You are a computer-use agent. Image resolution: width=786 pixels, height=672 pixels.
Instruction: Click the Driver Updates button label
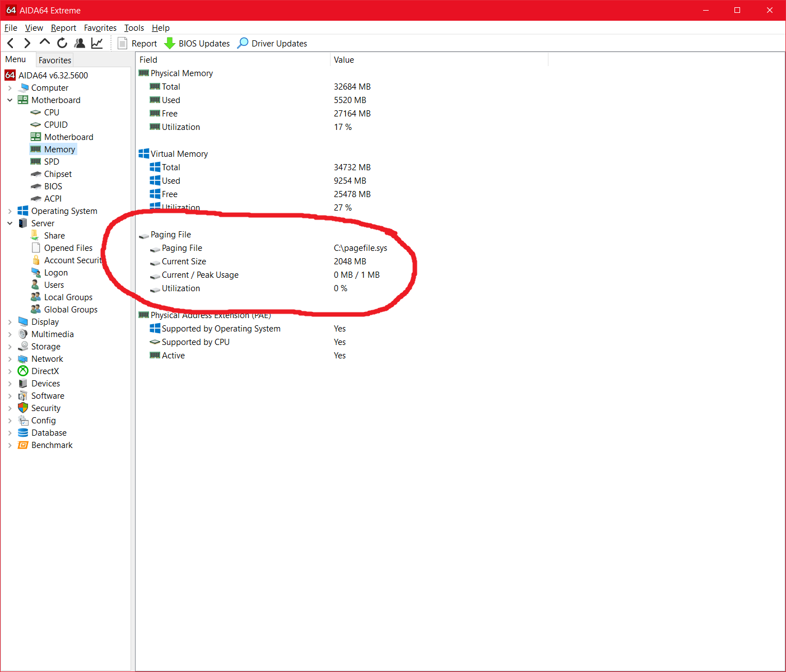click(x=280, y=44)
